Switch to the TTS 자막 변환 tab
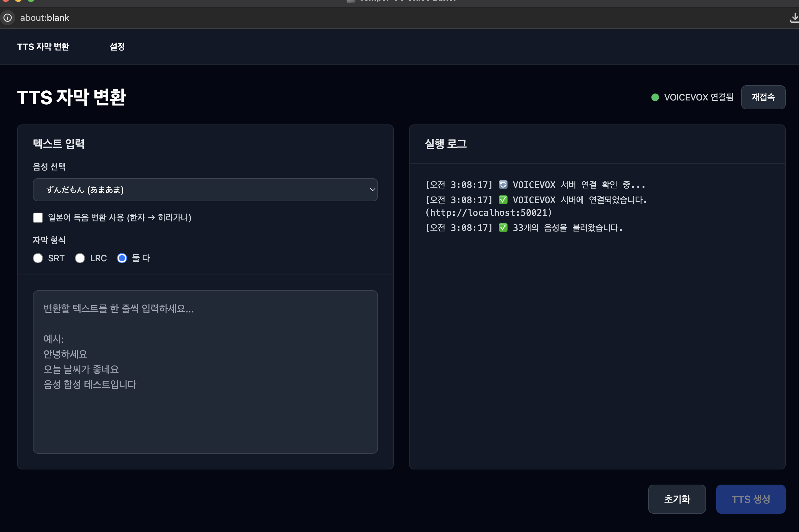Viewport: 799px width, 532px height. [43, 46]
